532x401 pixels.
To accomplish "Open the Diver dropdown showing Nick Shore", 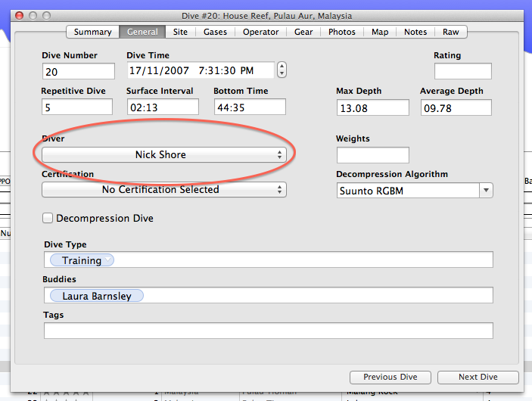I will click(163, 154).
